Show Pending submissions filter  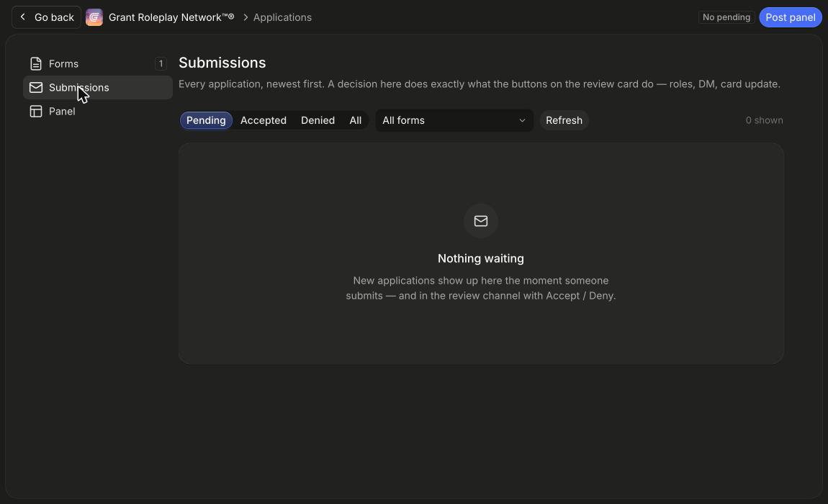[x=206, y=120]
